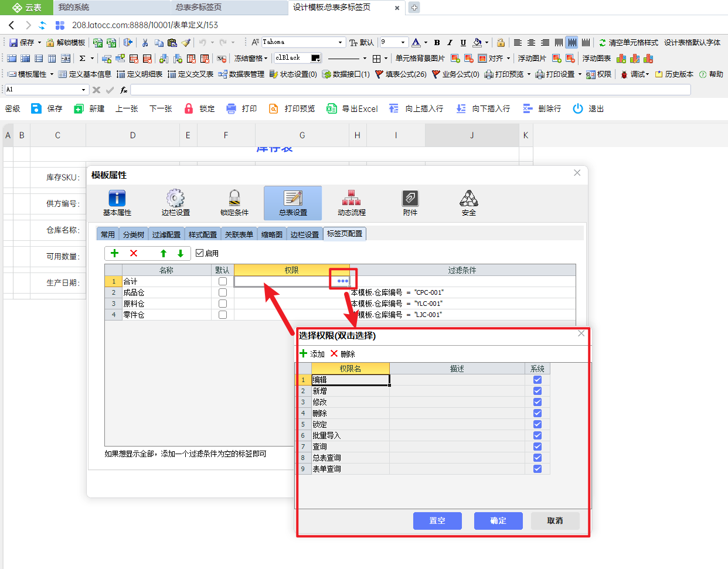Align text right

545,42
